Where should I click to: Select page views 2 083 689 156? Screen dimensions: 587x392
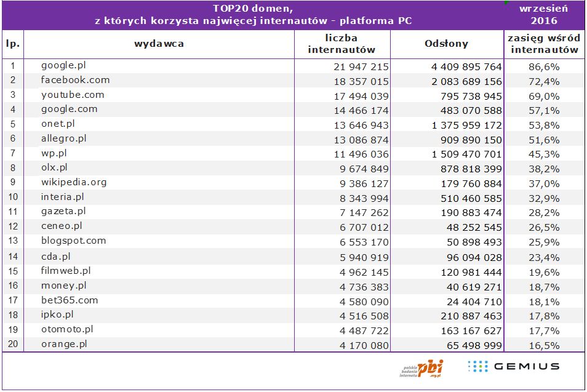click(466, 82)
